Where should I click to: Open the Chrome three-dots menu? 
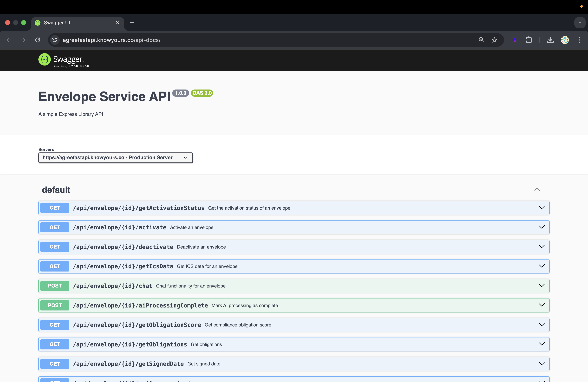(579, 40)
